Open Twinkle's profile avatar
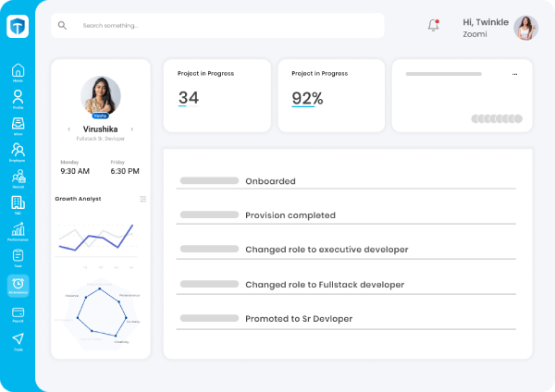555x392 pixels. [x=525, y=28]
